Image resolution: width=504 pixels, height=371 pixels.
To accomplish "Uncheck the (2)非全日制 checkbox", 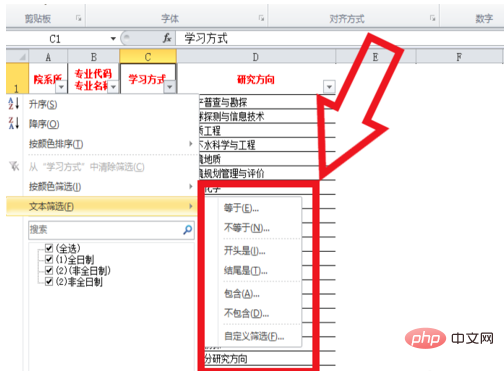I will click(x=49, y=281).
